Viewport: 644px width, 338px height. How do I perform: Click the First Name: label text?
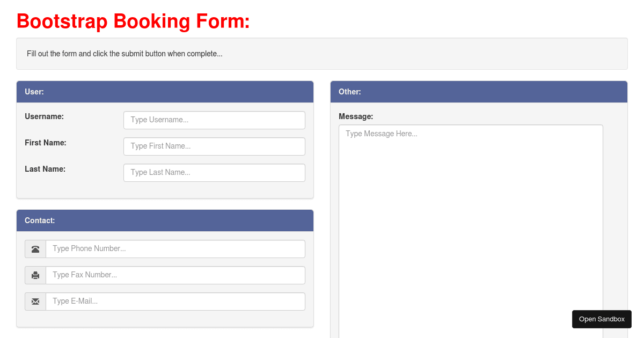pyautogui.click(x=45, y=143)
